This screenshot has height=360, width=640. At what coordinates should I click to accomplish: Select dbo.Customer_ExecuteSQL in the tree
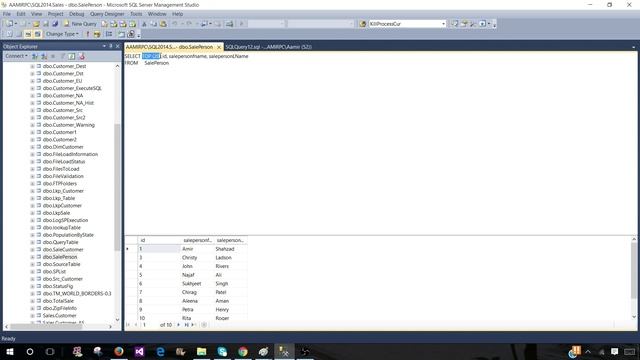(72, 88)
